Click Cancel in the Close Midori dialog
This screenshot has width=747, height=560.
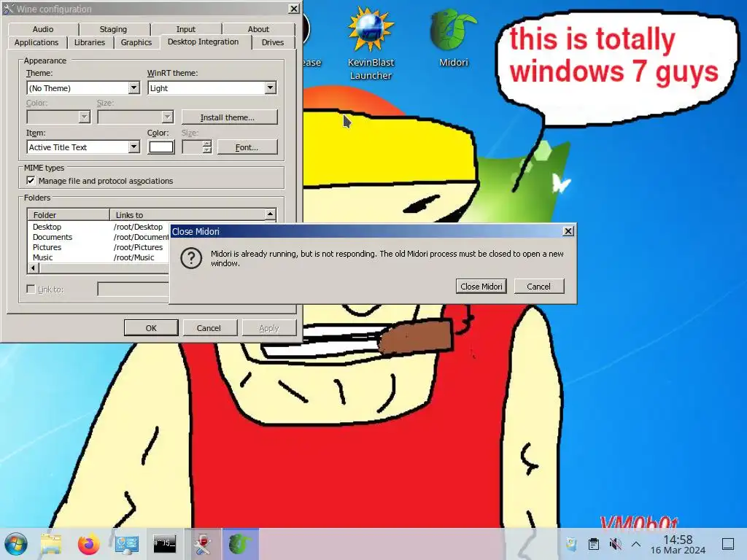click(x=539, y=286)
